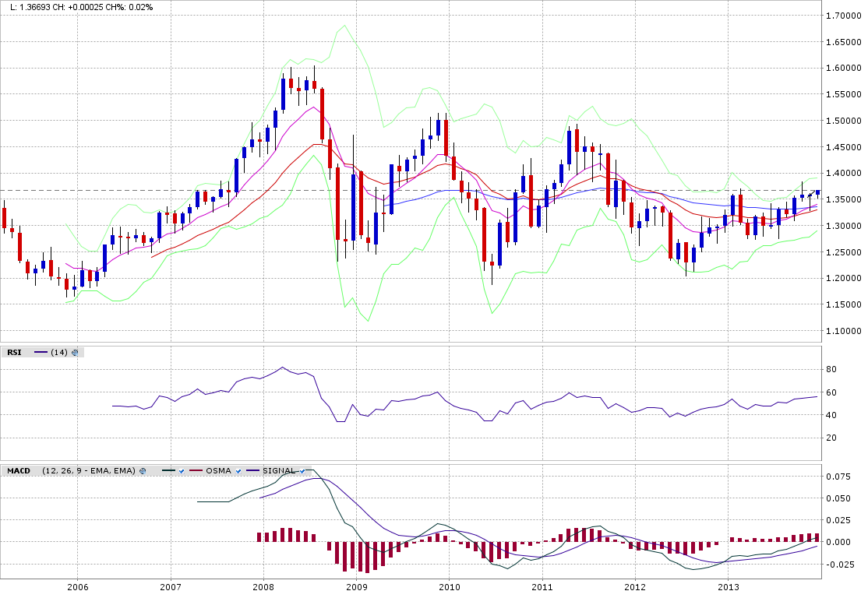
Task: Click the 2009 time axis label
Action: point(357,587)
